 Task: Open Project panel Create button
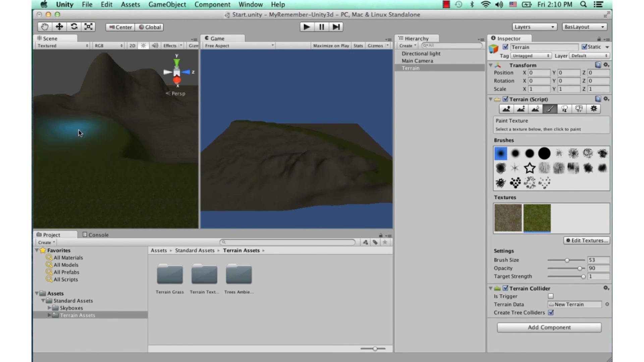click(46, 242)
